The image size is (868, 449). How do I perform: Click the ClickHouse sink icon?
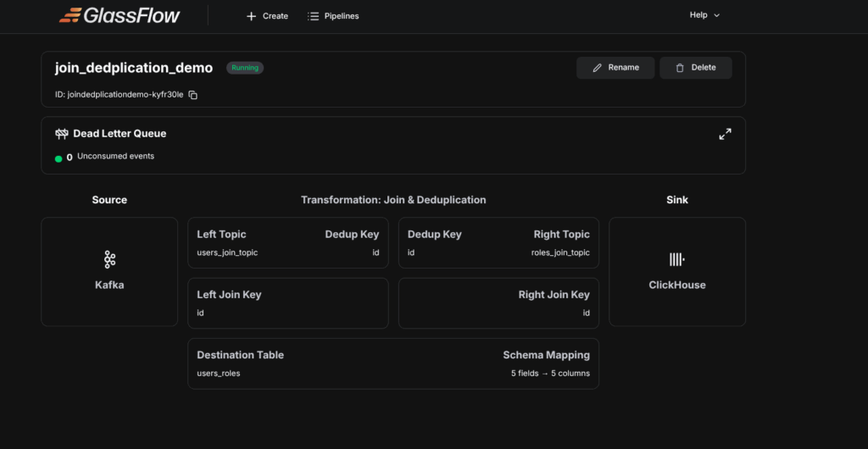click(676, 259)
